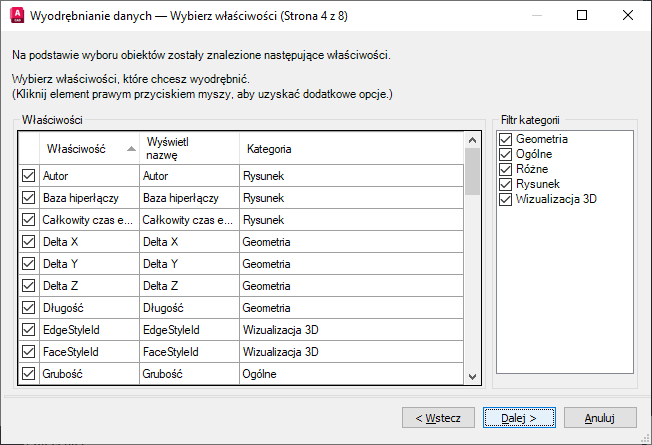Cancel the wizard with Anuluj
Image resolution: width=652 pixels, height=445 pixels.
600,416
